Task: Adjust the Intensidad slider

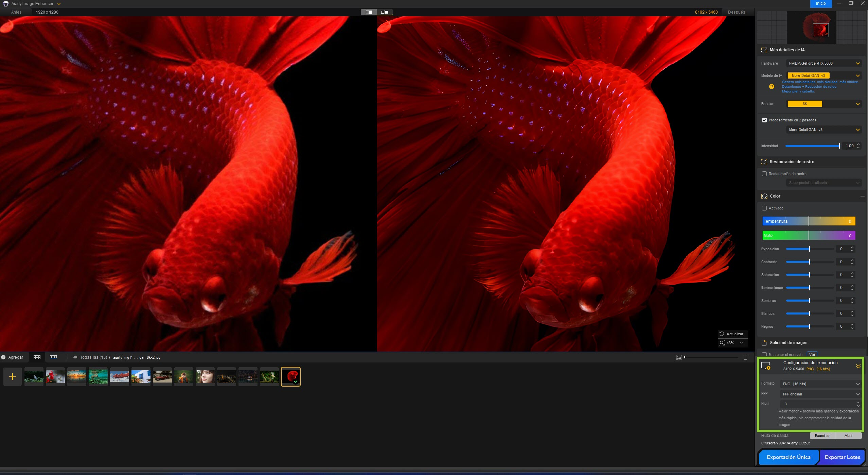Action: coord(812,146)
